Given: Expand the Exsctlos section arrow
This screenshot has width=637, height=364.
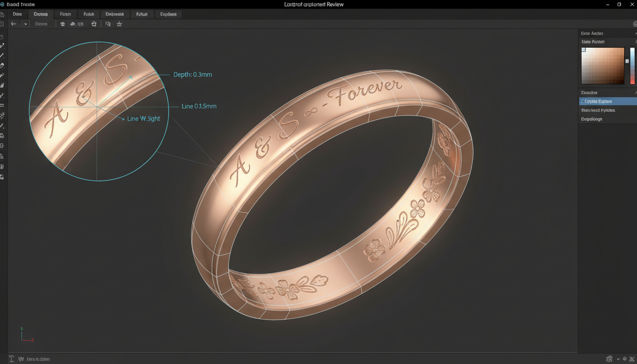Looking at the screenshot, I should [x=635, y=92].
